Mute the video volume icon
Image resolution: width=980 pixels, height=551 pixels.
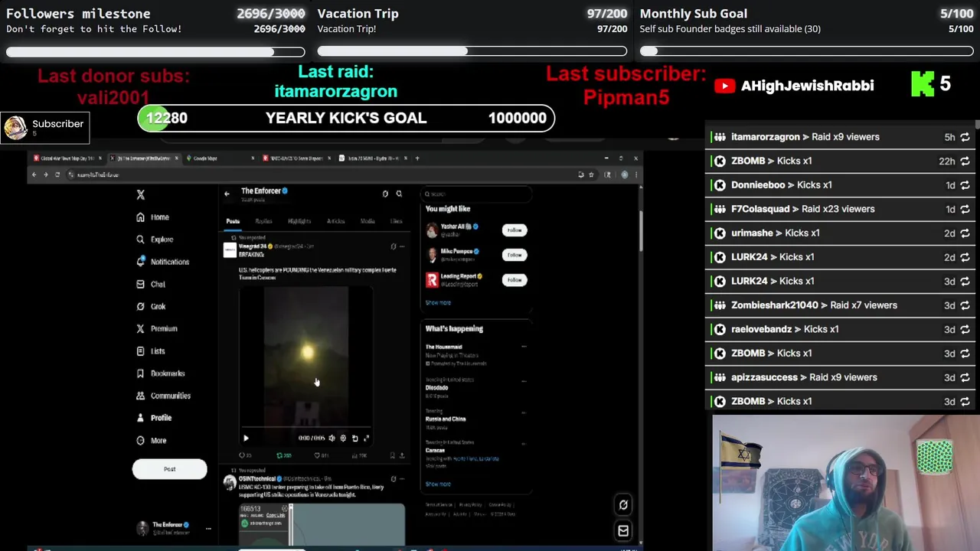332,439
